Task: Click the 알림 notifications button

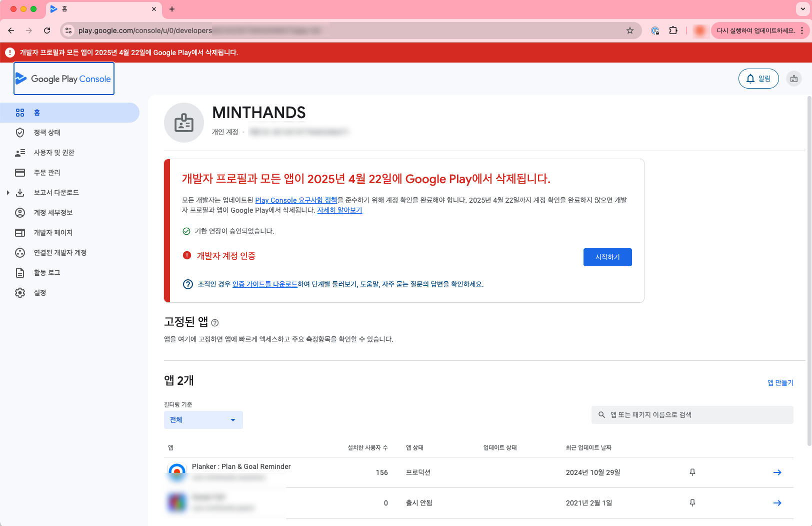Action: [758, 79]
